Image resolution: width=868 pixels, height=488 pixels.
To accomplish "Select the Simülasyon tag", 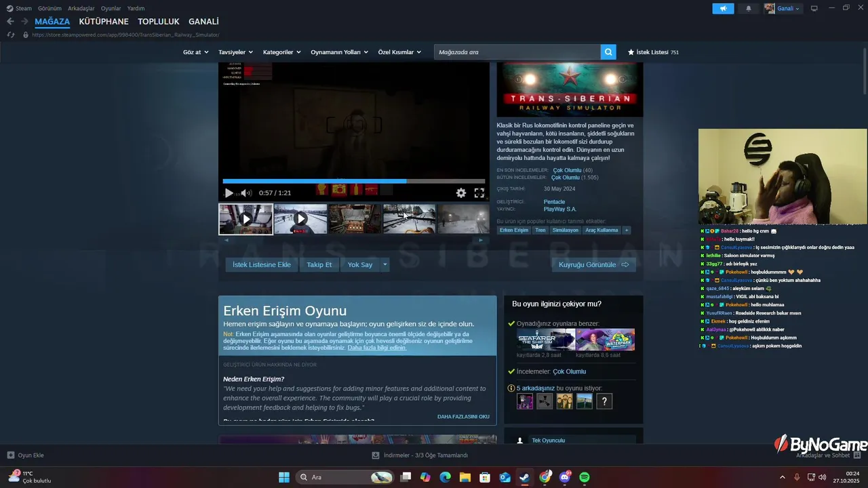I will click(x=566, y=230).
